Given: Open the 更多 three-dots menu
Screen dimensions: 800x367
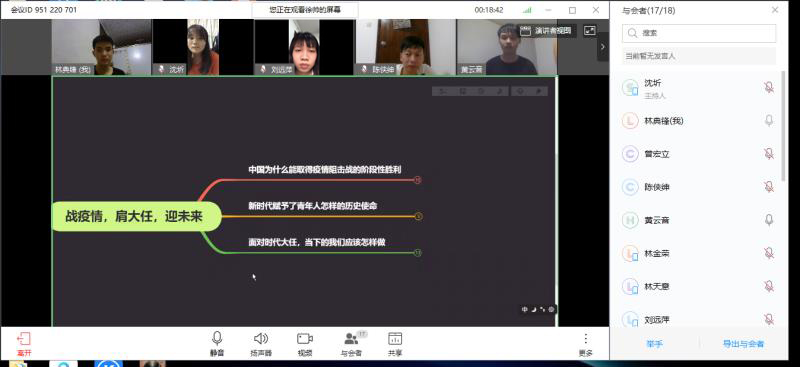Looking at the screenshot, I should (586, 343).
